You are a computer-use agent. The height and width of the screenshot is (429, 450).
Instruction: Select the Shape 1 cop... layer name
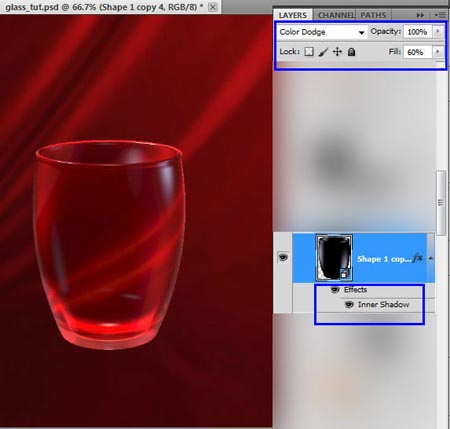[x=384, y=259]
